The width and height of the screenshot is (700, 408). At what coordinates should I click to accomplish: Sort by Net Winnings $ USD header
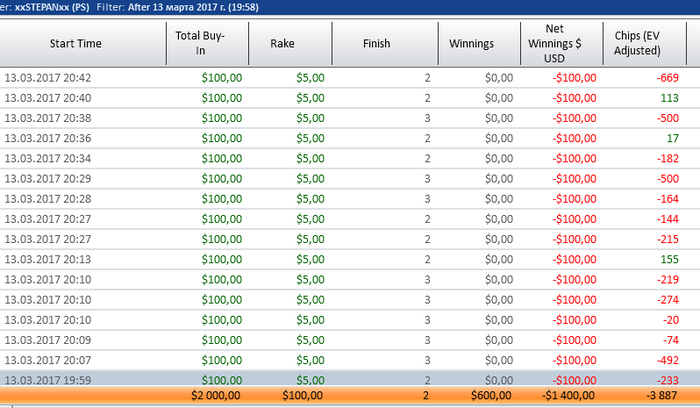(x=562, y=44)
